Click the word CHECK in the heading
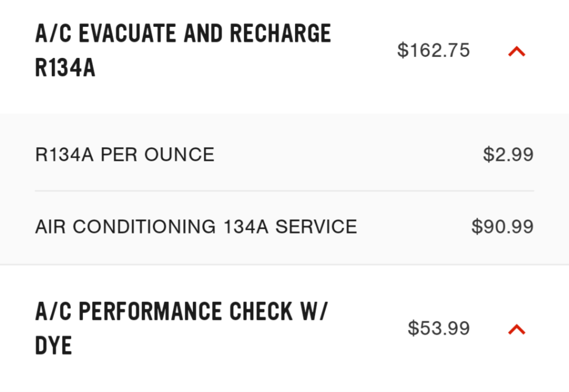This screenshot has width=569, height=392. [x=261, y=311]
